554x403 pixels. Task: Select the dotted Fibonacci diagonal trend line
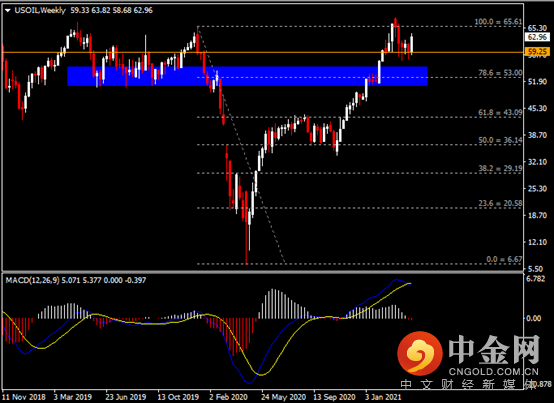pos(241,145)
